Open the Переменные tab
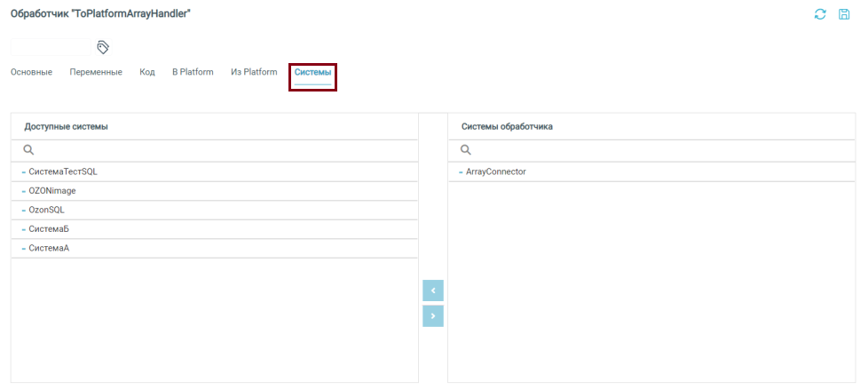The image size is (868, 390). point(96,72)
